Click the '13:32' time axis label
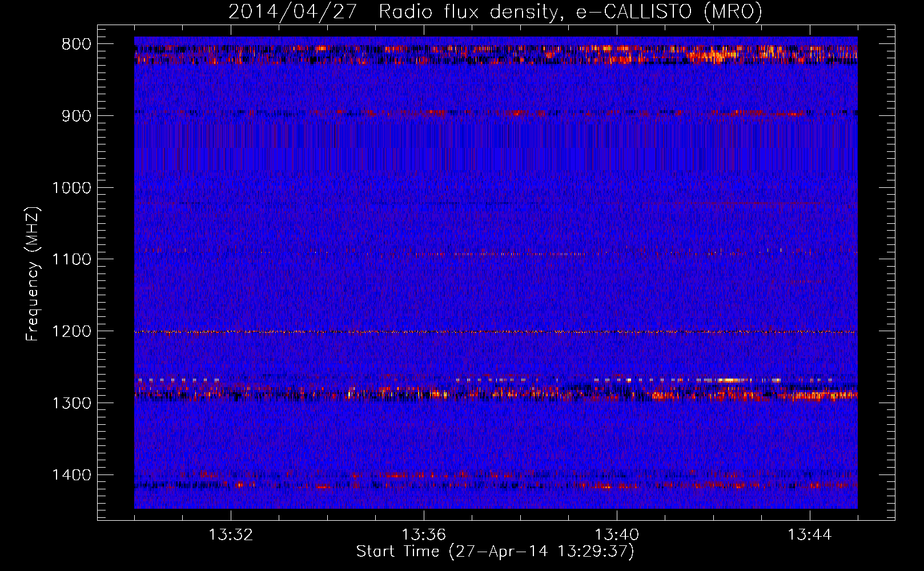Viewport: 924px width, 571px height. click(231, 535)
